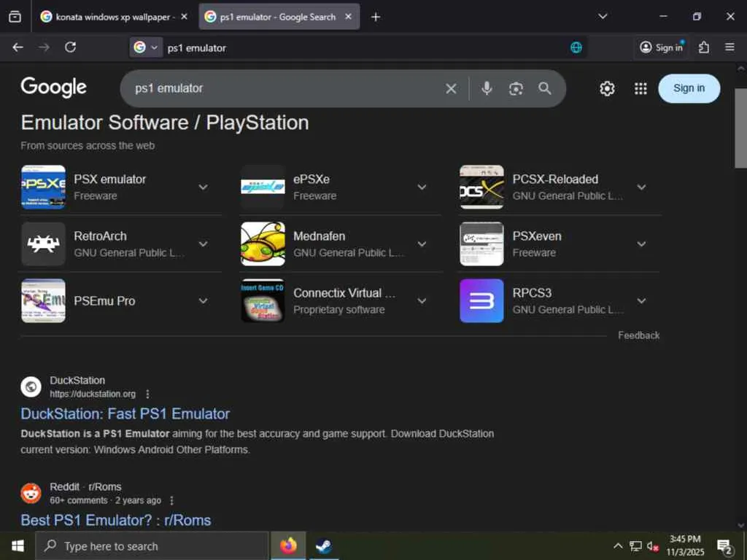Open ePSXe thumbnail image
Viewport: 747px width, 560px height.
click(263, 187)
